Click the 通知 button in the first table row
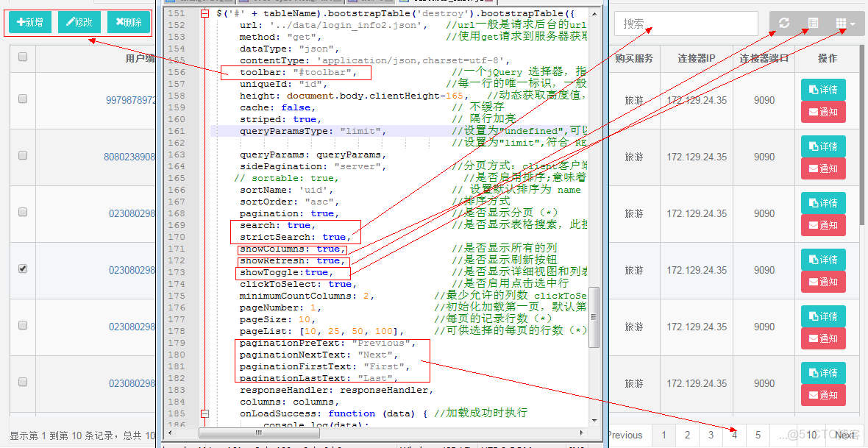The width and height of the screenshot is (868, 448). click(x=823, y=112)
